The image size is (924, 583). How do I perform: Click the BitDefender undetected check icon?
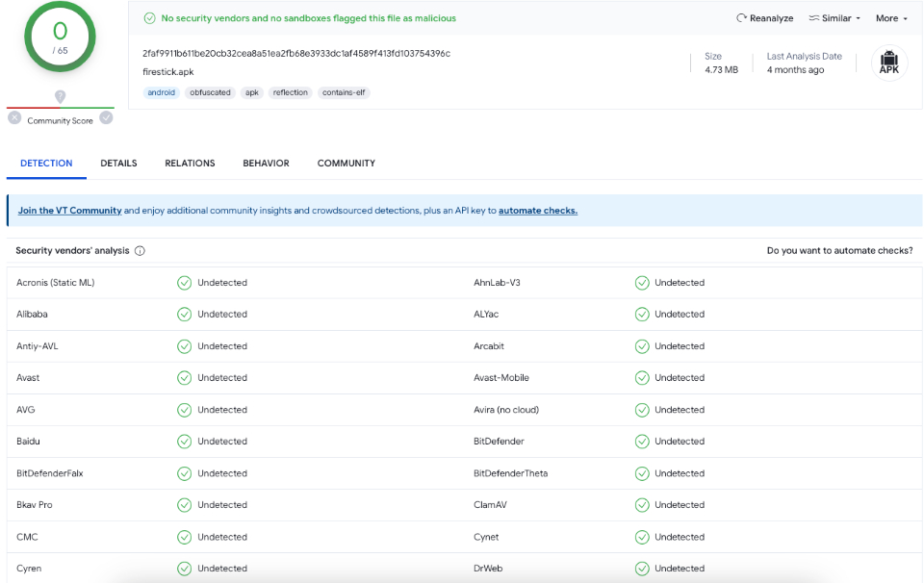tap(642, 441)
